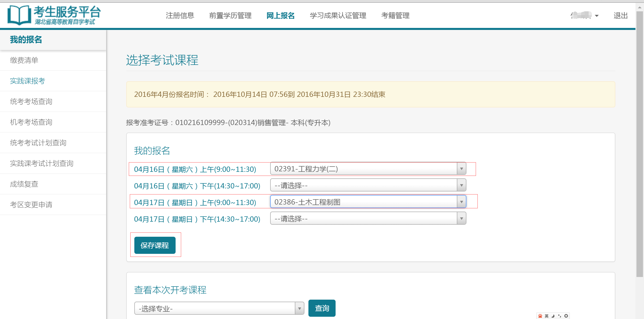Open the IME settings gear icon
The height and width of the screenshot is (319, 644).
(566, 316)
